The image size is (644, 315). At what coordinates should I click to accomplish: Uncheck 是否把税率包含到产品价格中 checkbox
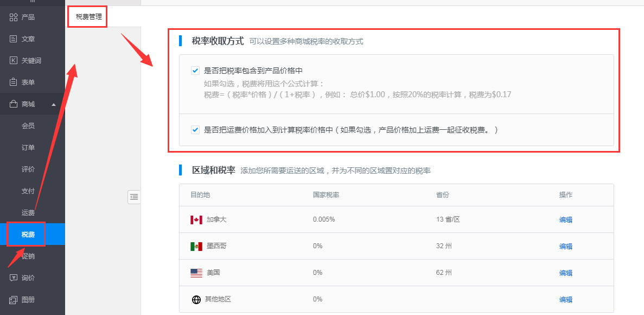[195, 71]
